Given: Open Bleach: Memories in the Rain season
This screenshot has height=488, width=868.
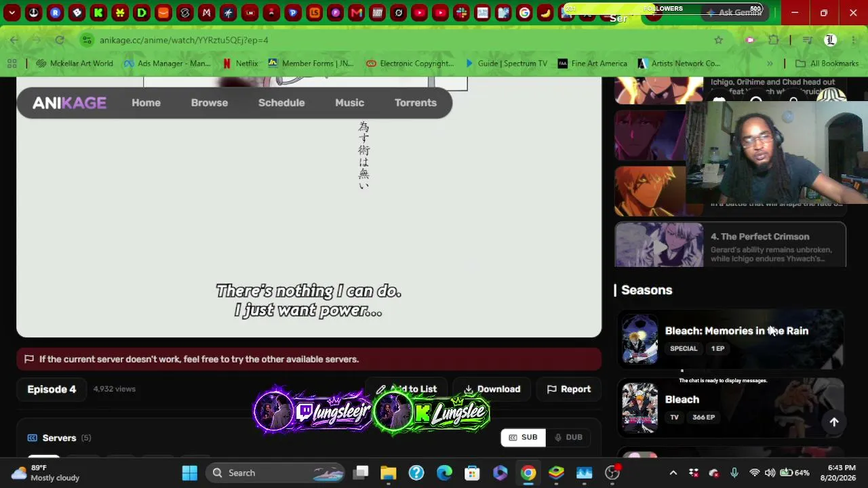Looking at the screenshot, I should (x=730, y=339).
